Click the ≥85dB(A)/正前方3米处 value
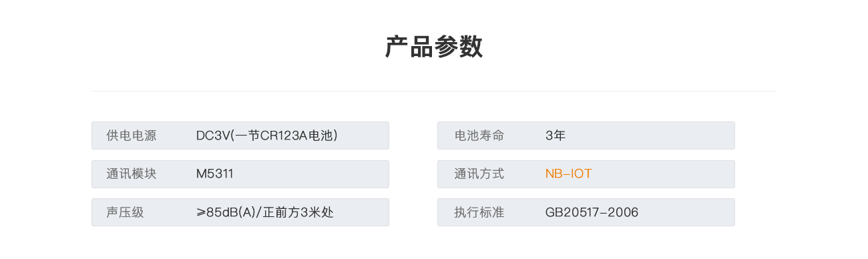The width and height of the screenshot is (868, 259). (265, 212)
